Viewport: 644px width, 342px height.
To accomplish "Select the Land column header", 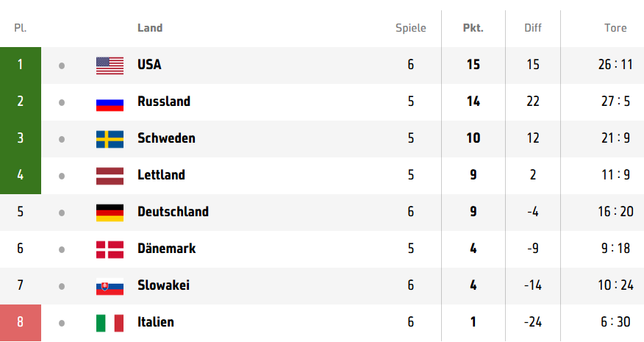I will pyautogui.click(x=150, y=28).
